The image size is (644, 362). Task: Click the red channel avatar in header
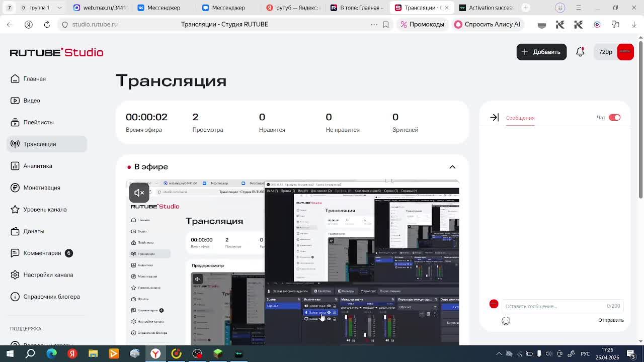click(625, 52)
